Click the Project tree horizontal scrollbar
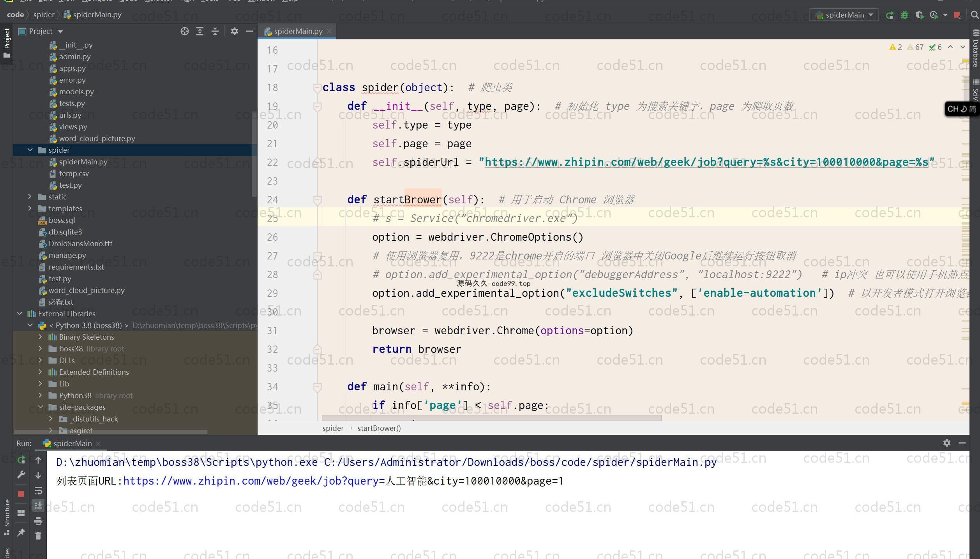 pos(111,432)
